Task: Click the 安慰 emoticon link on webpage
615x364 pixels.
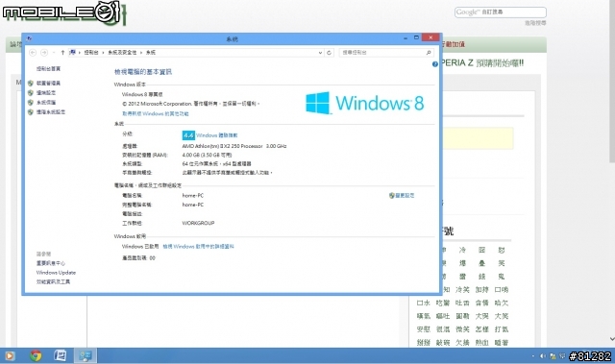Action: point(423,329)
